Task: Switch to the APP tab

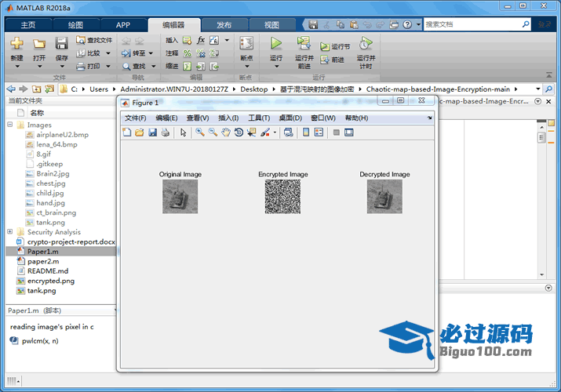Action: pyautogui.click(x=123, y=25)
